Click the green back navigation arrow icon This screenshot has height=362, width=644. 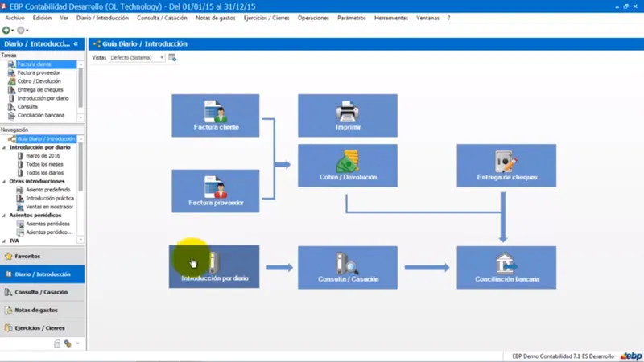pyautogui.click(x=6, y=30)
